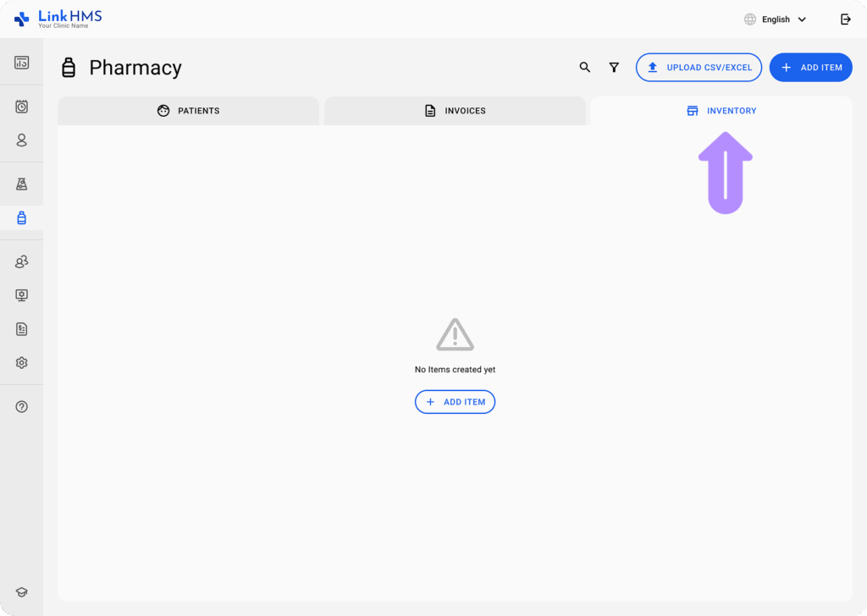Viewport: 867px width, 616px height.
Task: Select the Inventory tab
Action: click(x=721, y=111)
